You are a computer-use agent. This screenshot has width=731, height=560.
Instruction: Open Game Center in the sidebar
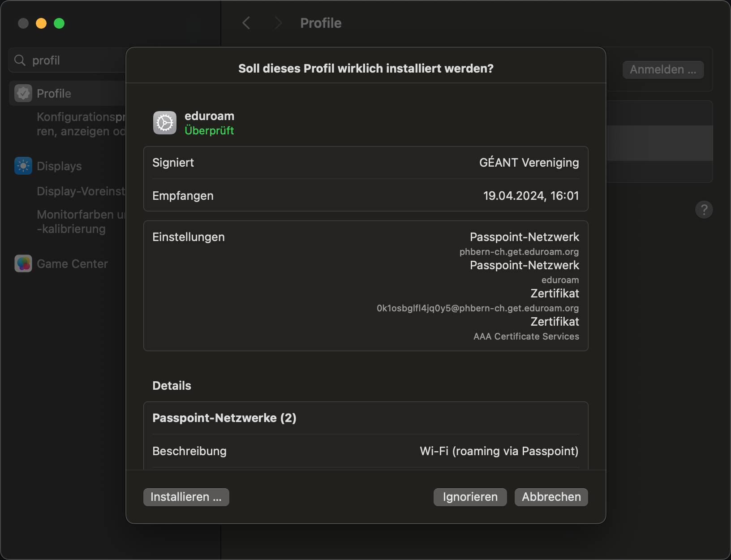click(x=72, y=263)
